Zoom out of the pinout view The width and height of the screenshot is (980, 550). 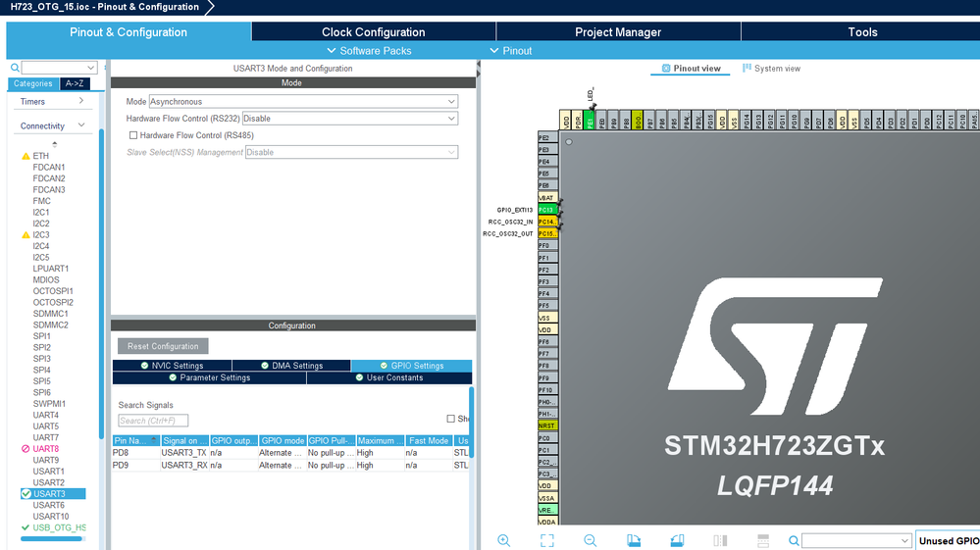click(590, 540)
